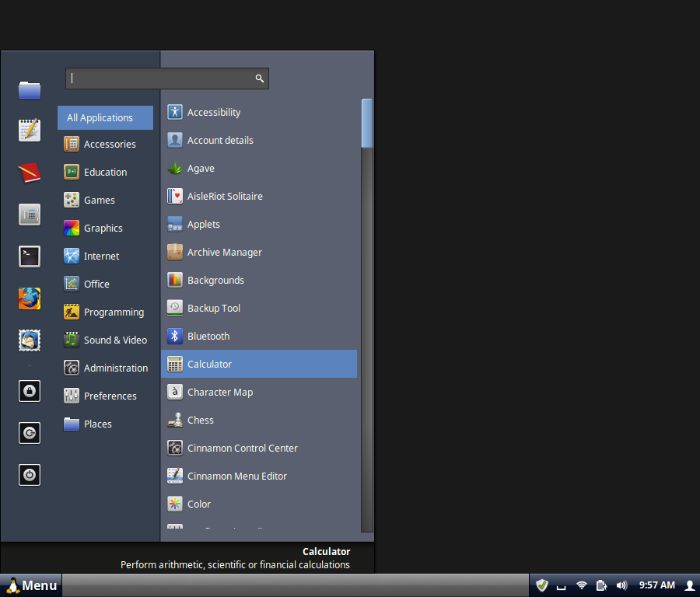Click inside the menu search field
The image size is (700, 597).
point(167,79)
